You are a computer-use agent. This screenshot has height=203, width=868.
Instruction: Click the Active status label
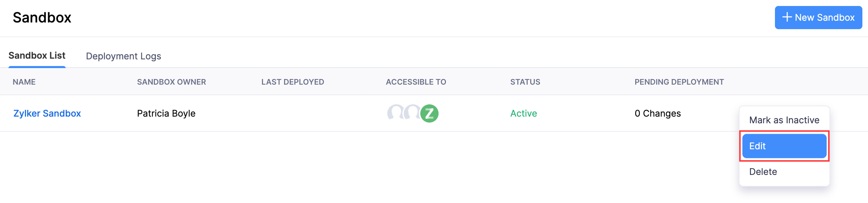click(x=524, y=113)
